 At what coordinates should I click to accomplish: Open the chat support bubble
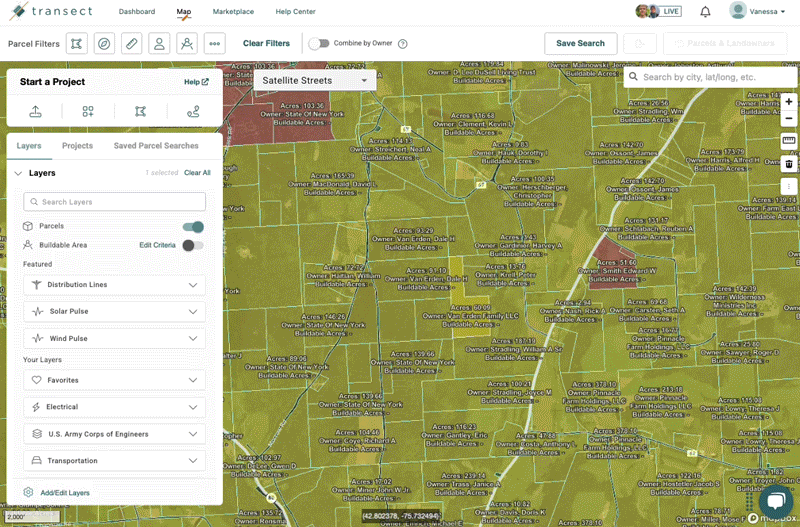[774, 500]
